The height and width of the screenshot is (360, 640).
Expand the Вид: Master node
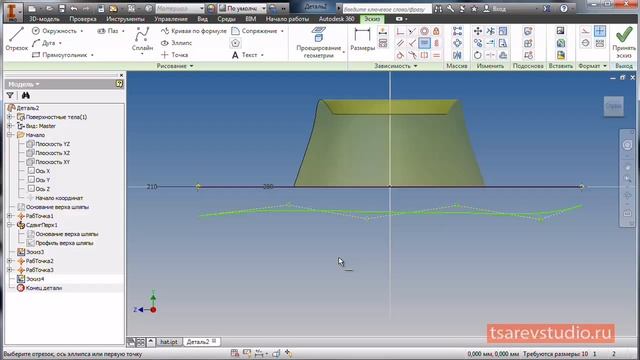[10, 126]
